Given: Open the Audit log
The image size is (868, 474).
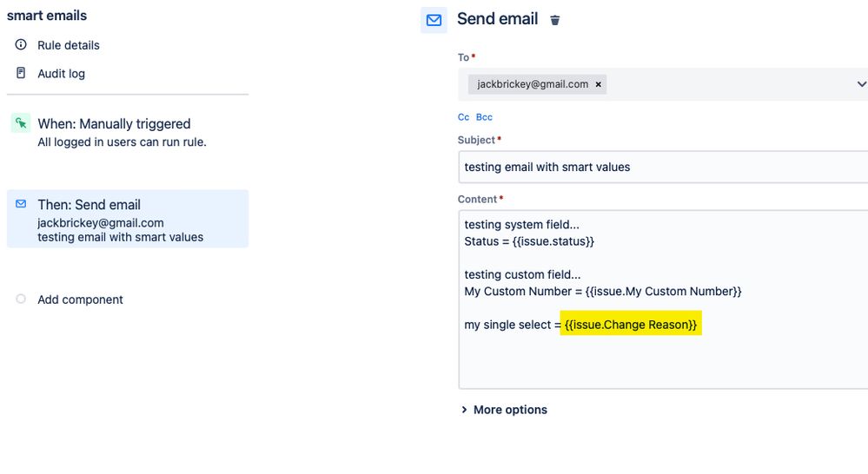Looking at the screenshot, I should coord(62,74).
